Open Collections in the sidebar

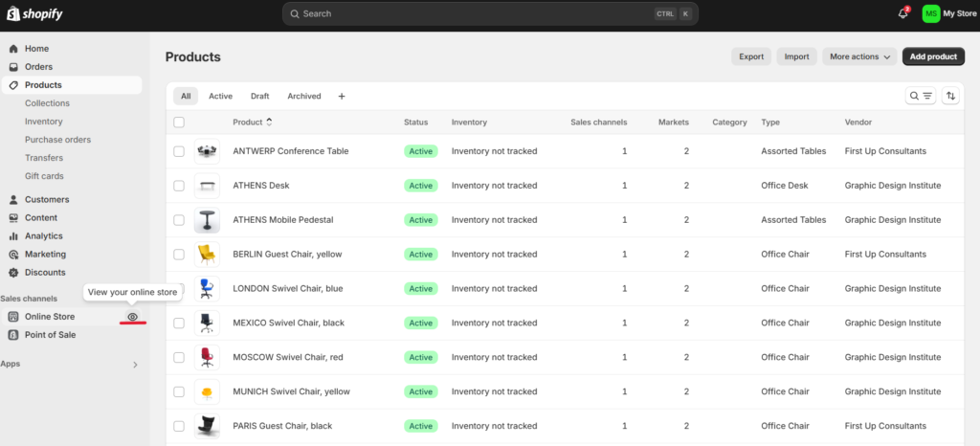pyautogui.click(x=48, y=103)
